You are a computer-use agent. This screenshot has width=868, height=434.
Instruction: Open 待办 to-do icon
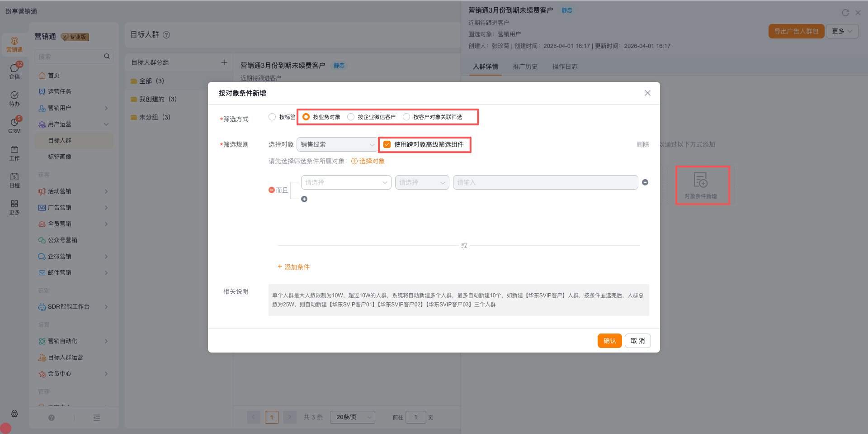pos(14,98)
